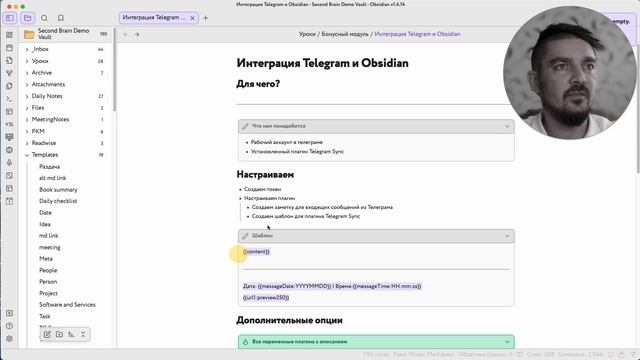This screenshot has width=640, height=360.
Task: Collapse the Templates folder
Action: tap(27, 155)
